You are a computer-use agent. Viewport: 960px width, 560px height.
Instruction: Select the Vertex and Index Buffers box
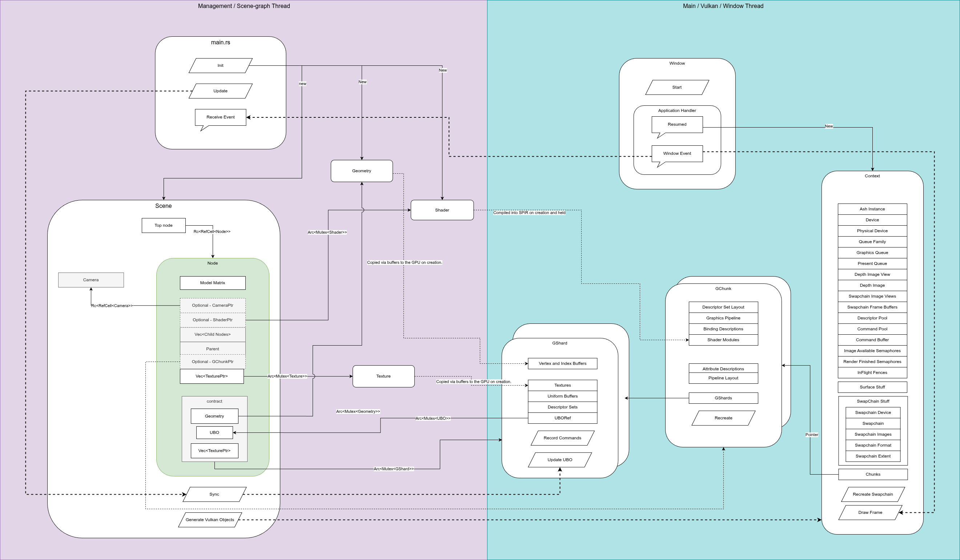[562, 363]
